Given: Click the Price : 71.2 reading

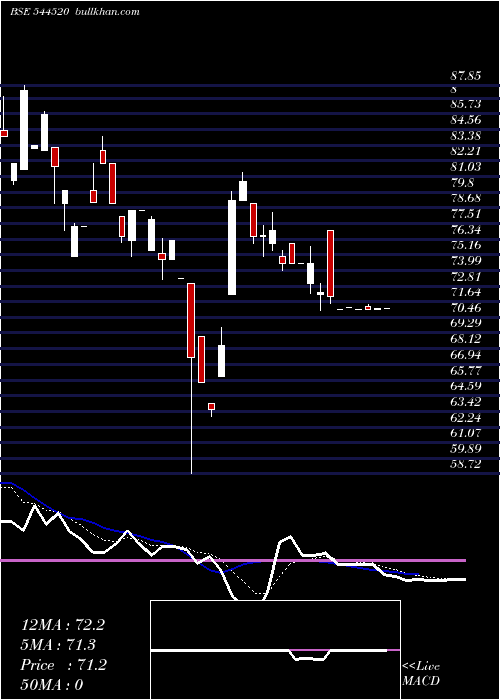Looking at the screenshot, I should [64, 665].
